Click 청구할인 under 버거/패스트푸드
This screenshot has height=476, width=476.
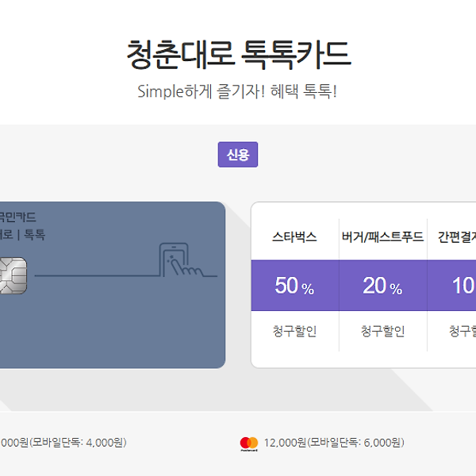point(382,332)
